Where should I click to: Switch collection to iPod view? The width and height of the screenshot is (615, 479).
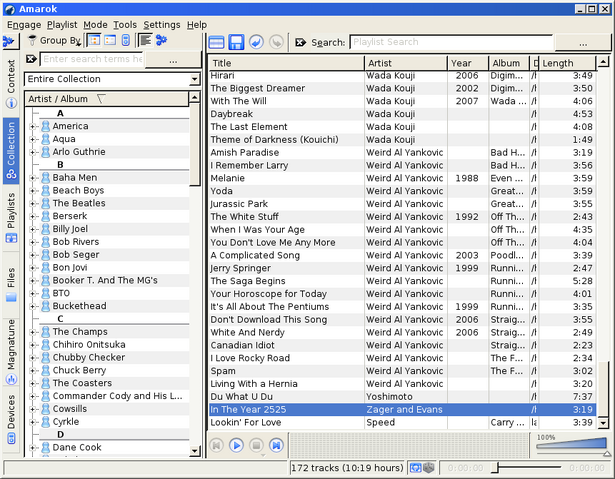pos(126,40)
